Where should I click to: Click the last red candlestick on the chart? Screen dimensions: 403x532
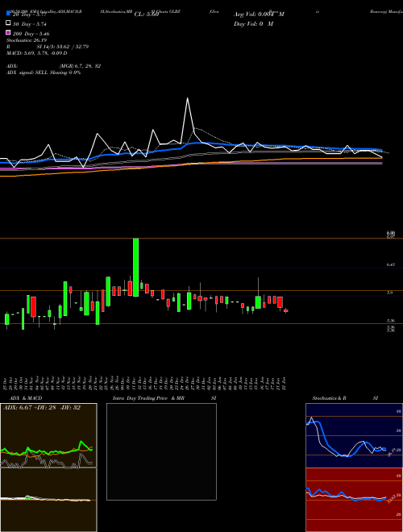[285, 310]
